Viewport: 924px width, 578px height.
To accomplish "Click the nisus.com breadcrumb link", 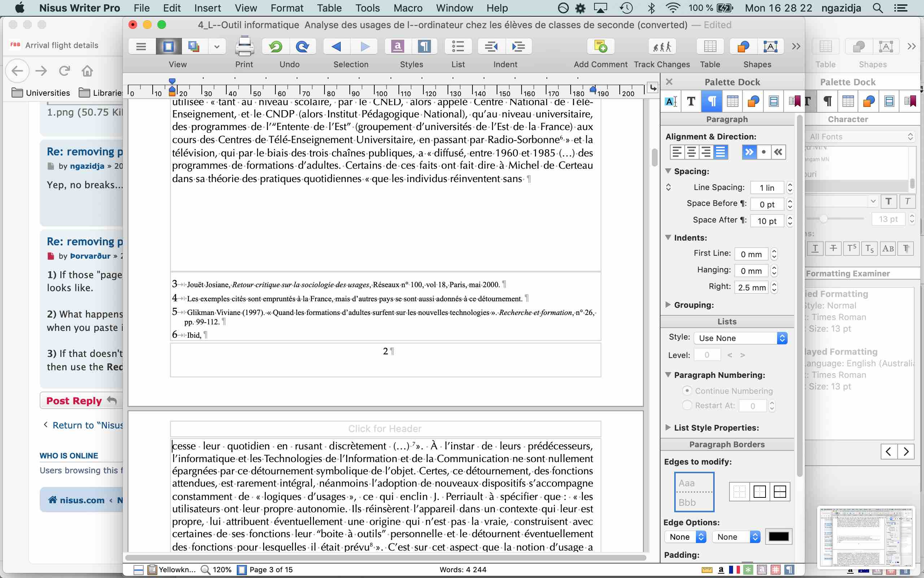I will click(82, 500).
